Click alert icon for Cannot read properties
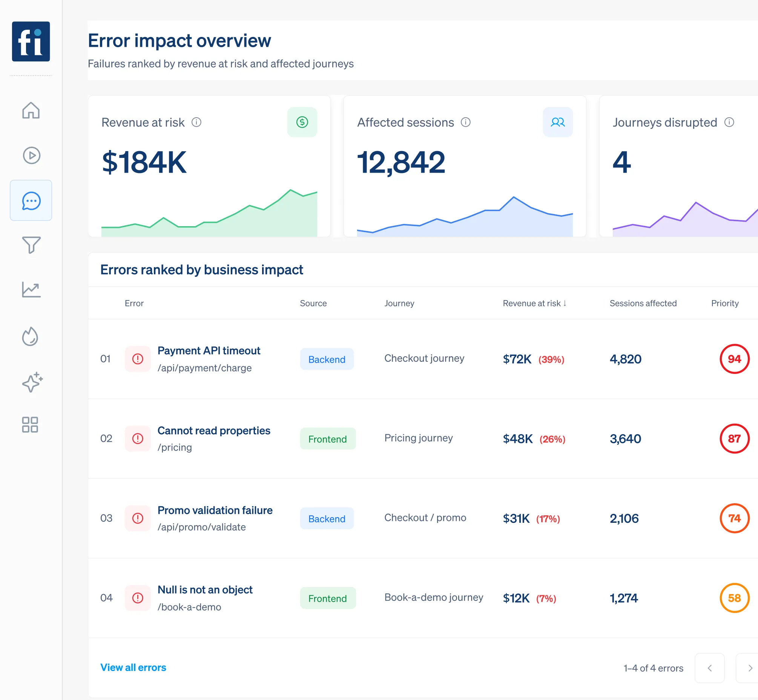The height and width of the screenshot is (700, 758). coord(138,439)
